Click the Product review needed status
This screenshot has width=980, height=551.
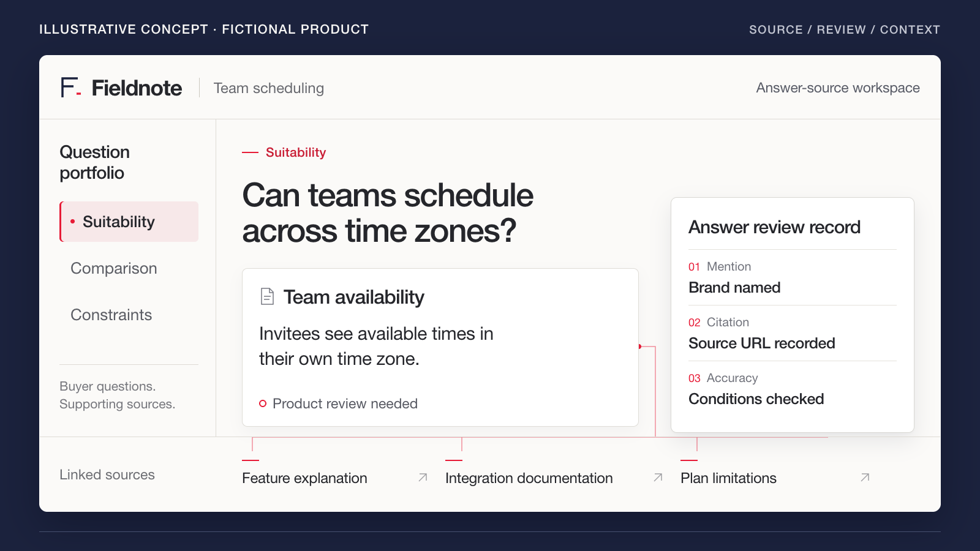pos(345,403)
